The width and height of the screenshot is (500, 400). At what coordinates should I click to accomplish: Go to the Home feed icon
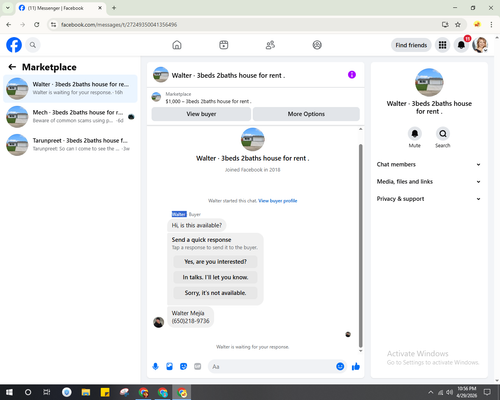point(177,45)
